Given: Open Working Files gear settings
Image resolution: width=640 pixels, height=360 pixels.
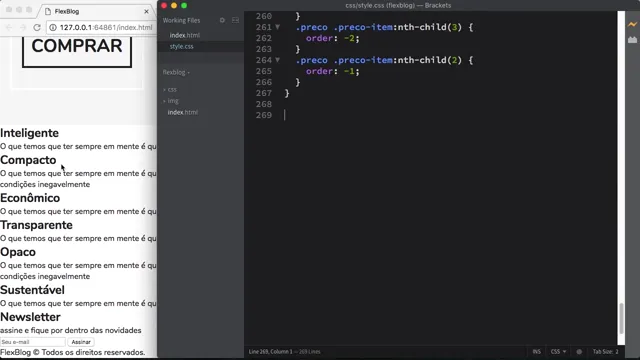Looking at the screenshot, I should (222, 20).
